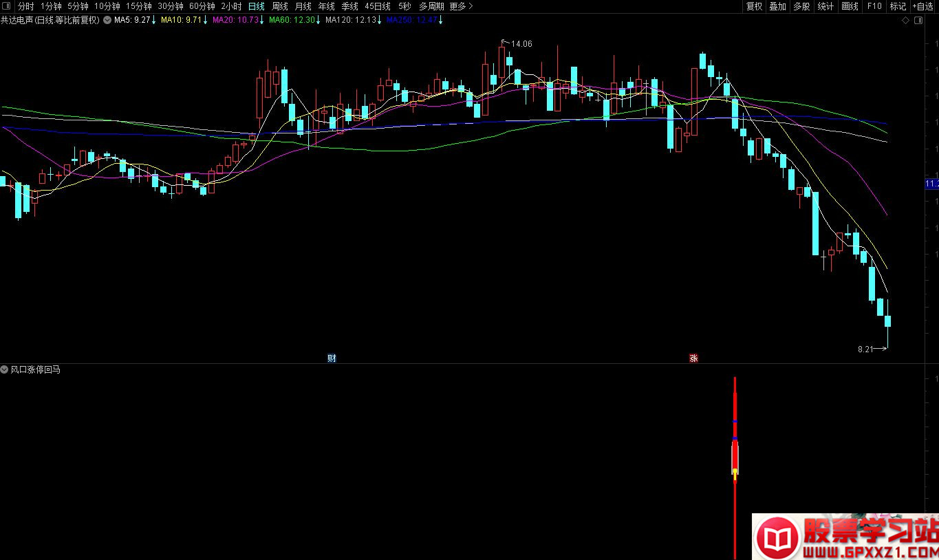Switch to 月线 monthly chart
The width and height of the screenshot is (939, 560).
303,6
